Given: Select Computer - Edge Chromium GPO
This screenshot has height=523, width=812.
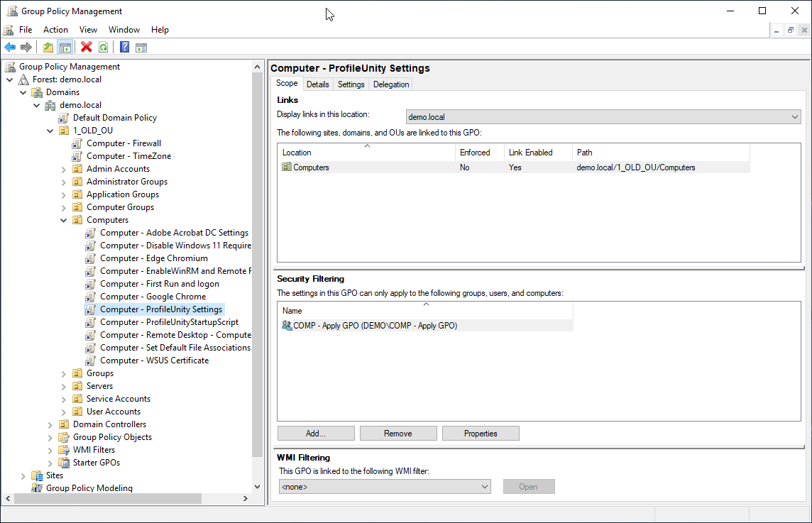Looking at the screenshot, I should (x=154, y=258).
